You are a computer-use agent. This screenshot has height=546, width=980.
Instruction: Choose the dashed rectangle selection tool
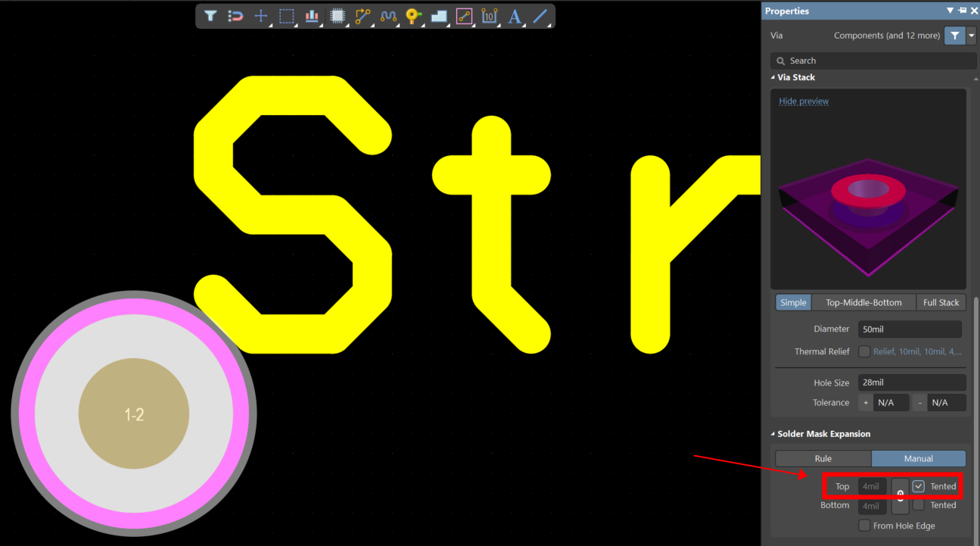(286, 16)
